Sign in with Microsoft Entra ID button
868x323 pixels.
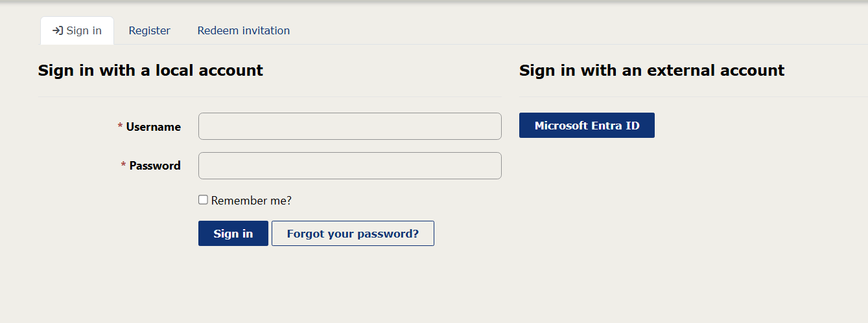point(587,126)
